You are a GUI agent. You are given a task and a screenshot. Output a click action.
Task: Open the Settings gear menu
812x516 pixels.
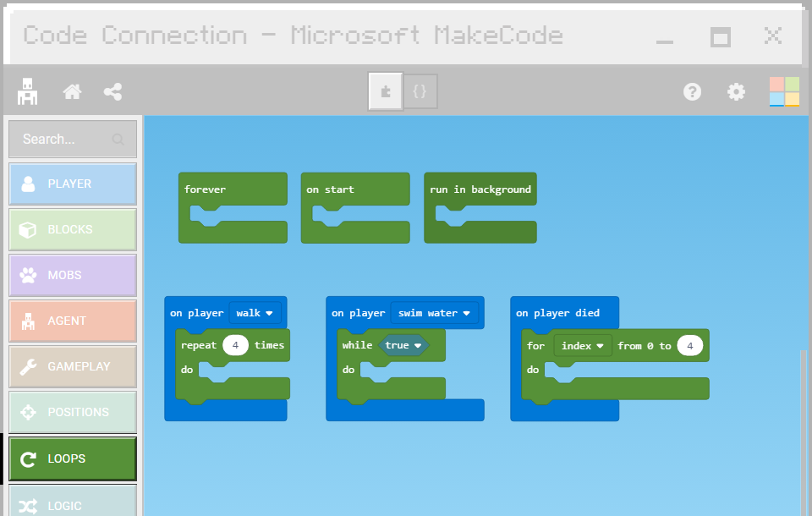(x=736, y=91)
